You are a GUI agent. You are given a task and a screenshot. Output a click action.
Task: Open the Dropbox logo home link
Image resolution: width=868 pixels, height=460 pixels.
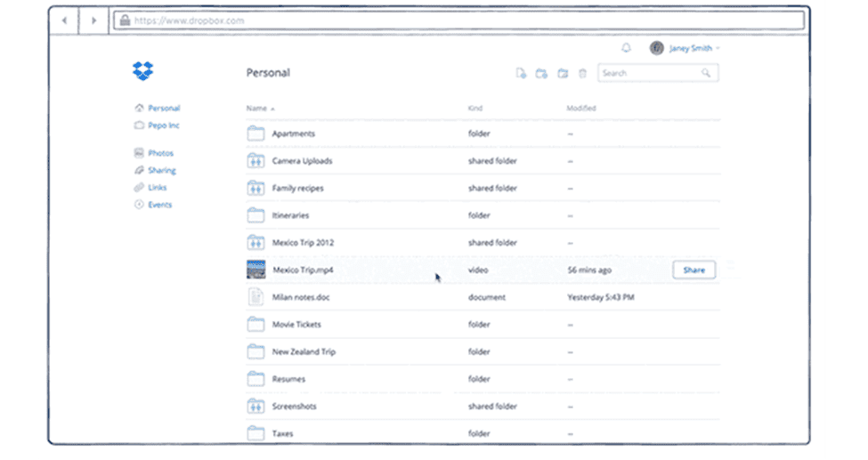(x=142, y=71)
